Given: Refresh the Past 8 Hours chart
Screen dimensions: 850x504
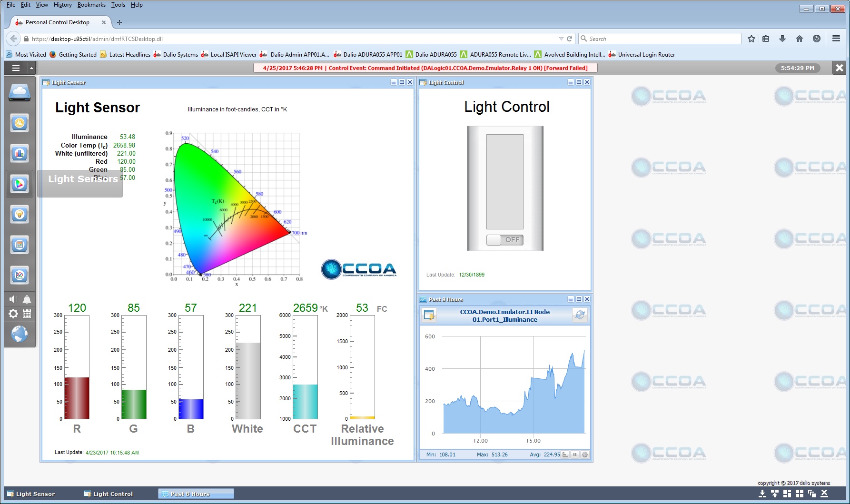Looking at the screenshot, I should click(x=580, y=315).
